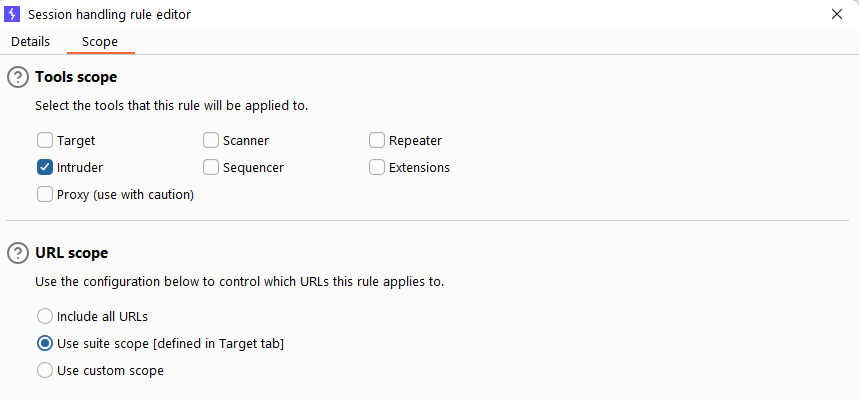The height and width of the screenshot is (401, 859).
Task: Click the Use custom scope label
Action: 110,371
